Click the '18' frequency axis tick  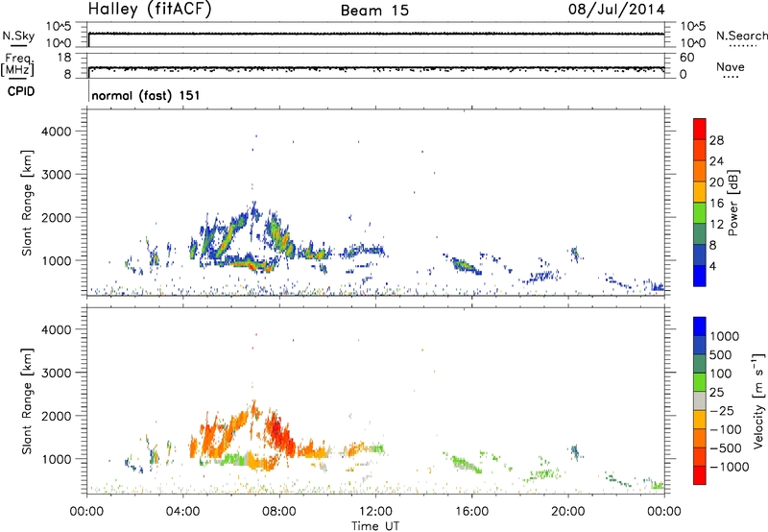(x=63, y=58)
